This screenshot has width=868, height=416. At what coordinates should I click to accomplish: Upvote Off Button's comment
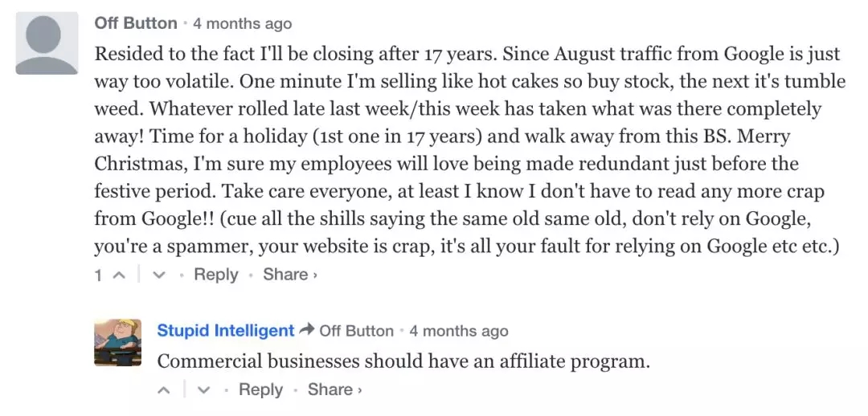tap(119, 275)
